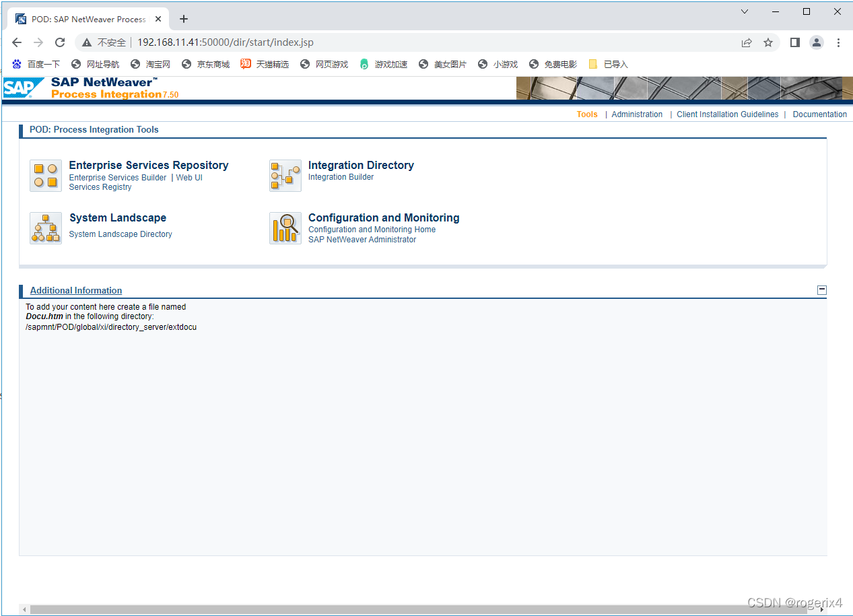Image resolution: width=853 pixels, height=616 pixels.
Task: Open the System Landscape icon
Action: [46, 228]
